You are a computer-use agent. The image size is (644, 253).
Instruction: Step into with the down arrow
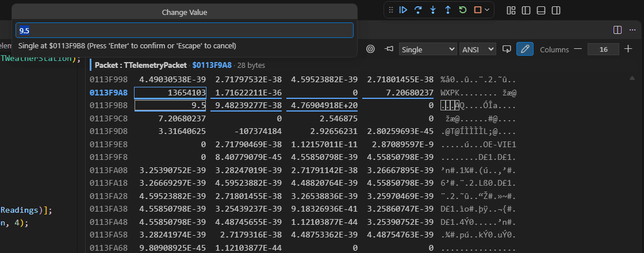pyautogui.click(x=433, y=10)
